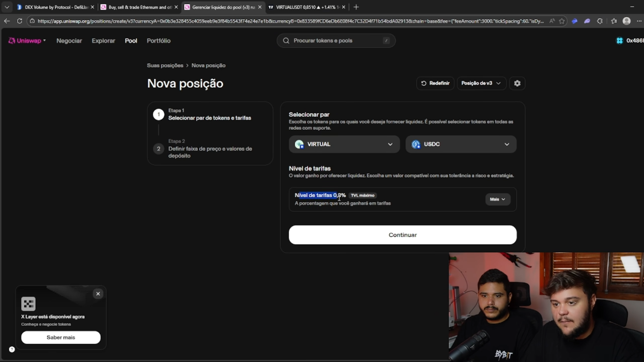Open browser profile avatar
Image resolution: width=644 pixels, height=362 pixels.
(x=626, y=21)
